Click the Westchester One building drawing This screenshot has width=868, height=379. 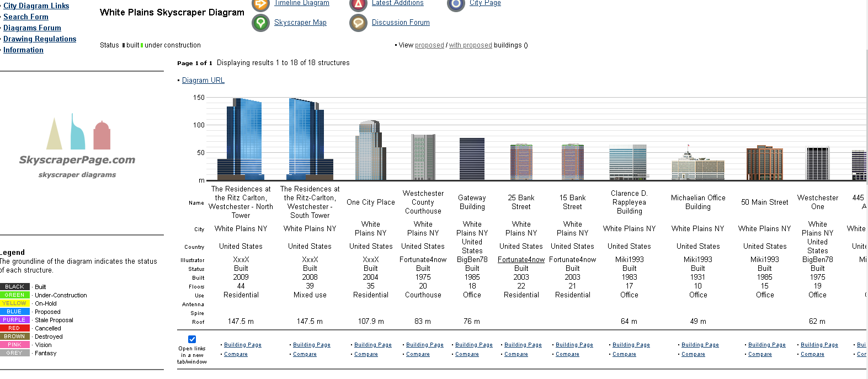pos(817,163)
